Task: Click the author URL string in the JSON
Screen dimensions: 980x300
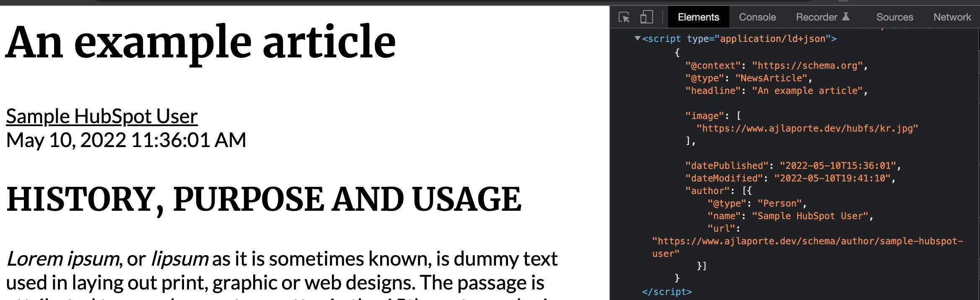Action: coord(807,241)
